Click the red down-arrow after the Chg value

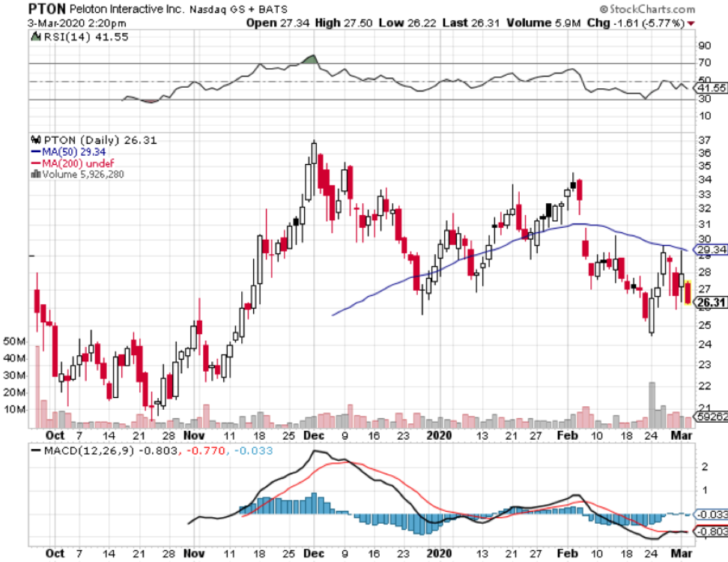coord(691,23)
